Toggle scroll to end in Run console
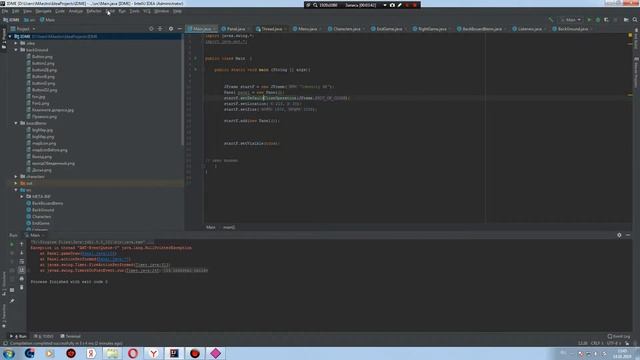Image resolution: width=640 pixels, height=360 pixels. (x=22, y=270)
